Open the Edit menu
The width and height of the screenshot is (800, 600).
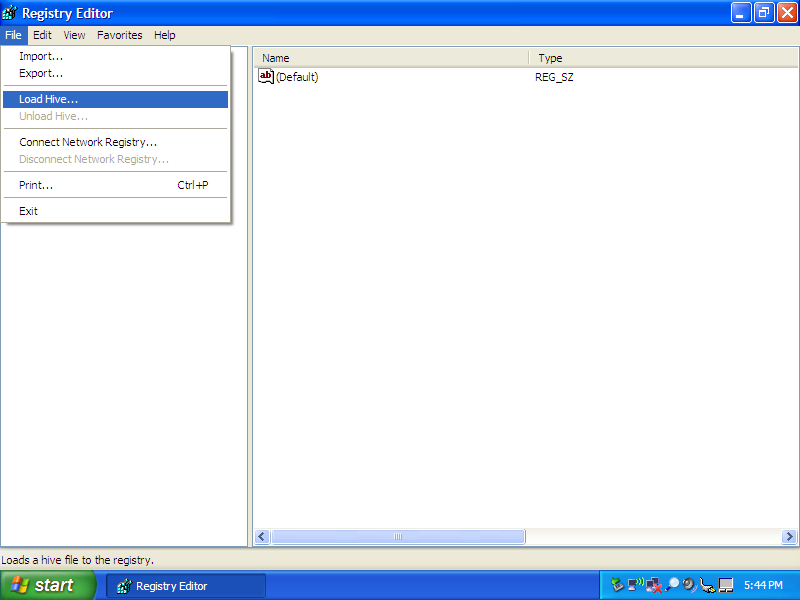coord(42,35)
